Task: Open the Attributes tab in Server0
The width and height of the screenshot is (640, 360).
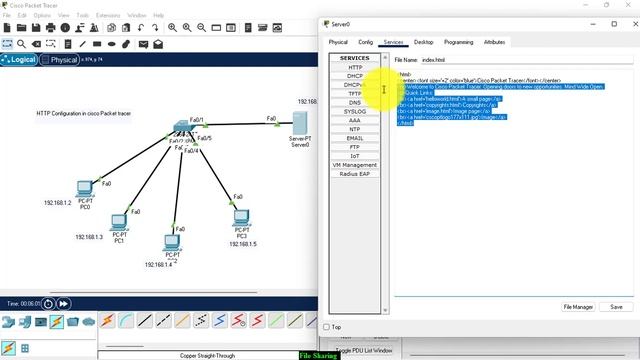Action: pyautogui.click(x=494, y=42)
